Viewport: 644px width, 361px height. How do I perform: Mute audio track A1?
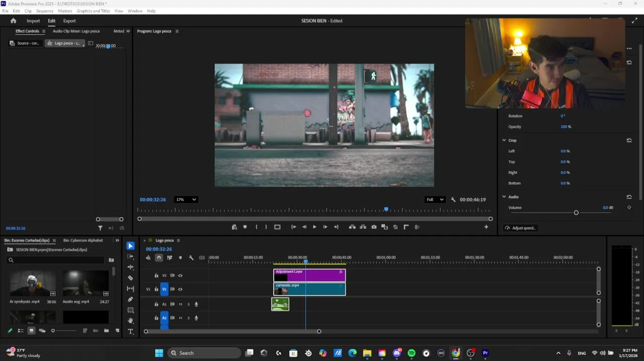181,304
